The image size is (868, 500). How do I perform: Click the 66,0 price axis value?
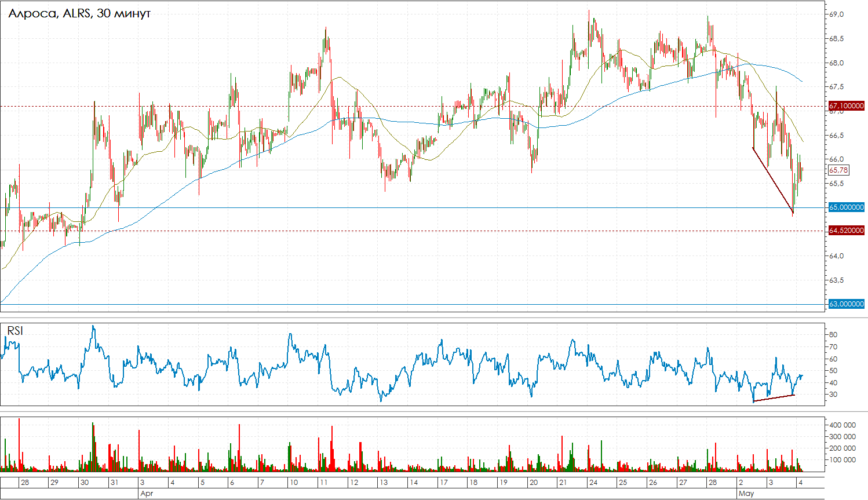[x=837, y=159]
